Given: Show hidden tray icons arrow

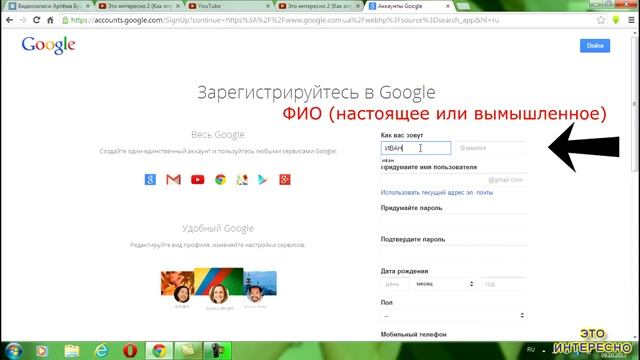Looking at the screenshot, I should (544, 350).
